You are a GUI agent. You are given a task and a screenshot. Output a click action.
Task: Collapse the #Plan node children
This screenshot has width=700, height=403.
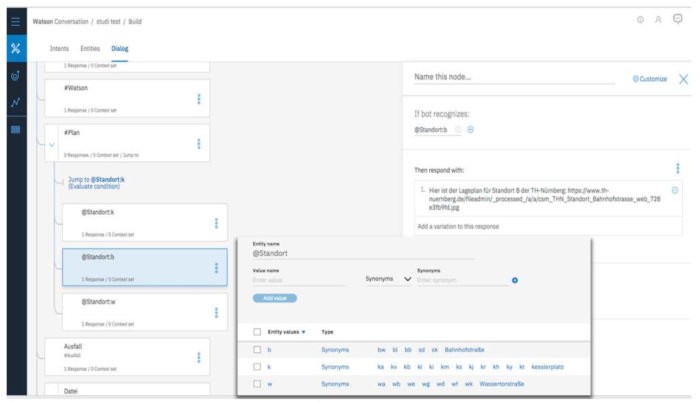coord(52,143)
